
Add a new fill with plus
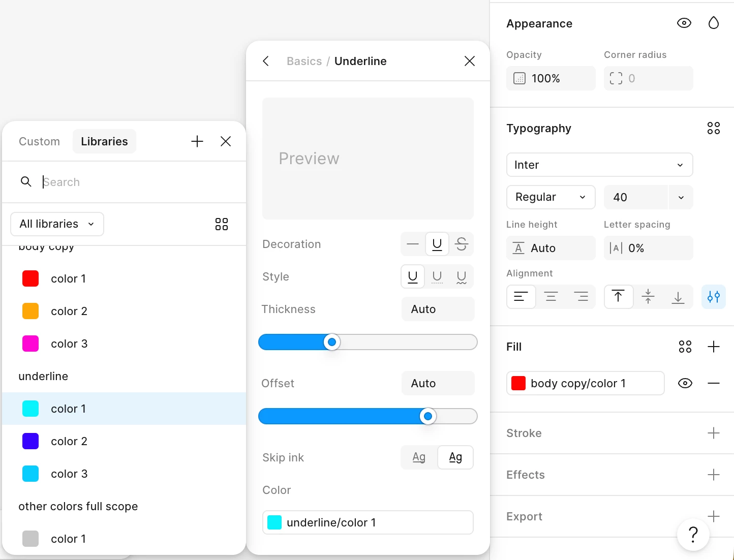(x=714, y=347)
